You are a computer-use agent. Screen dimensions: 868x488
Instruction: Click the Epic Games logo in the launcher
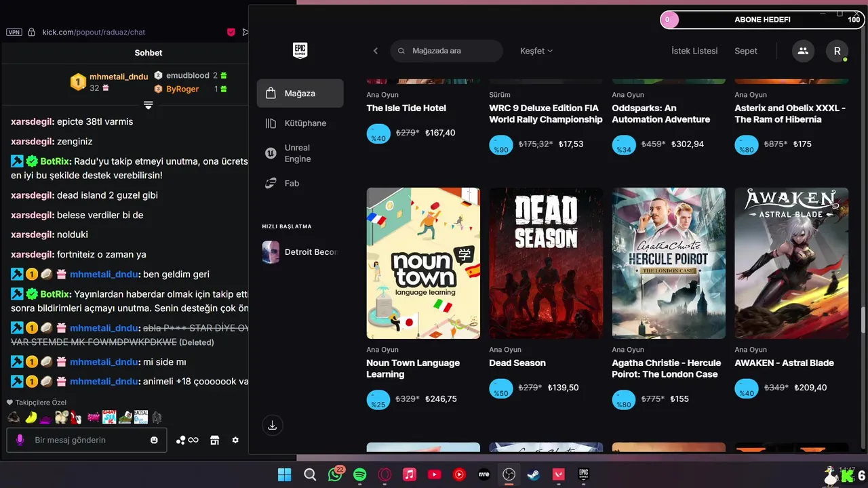pos(300,51)
